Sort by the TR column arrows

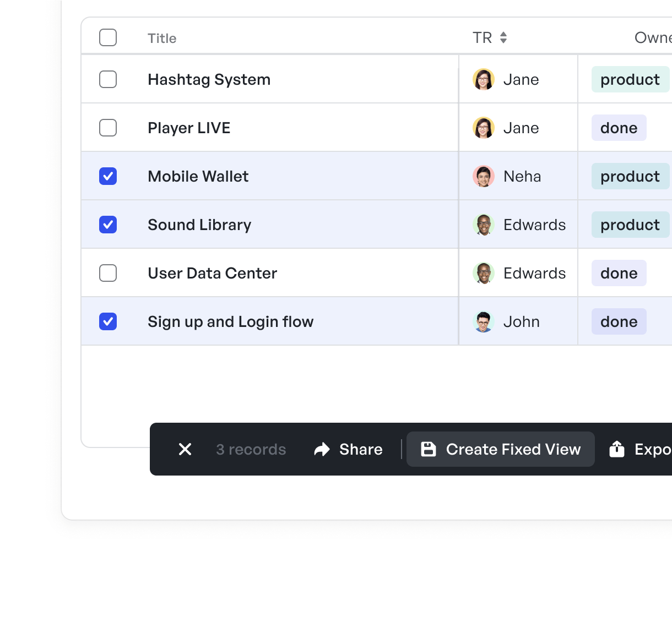503,37
